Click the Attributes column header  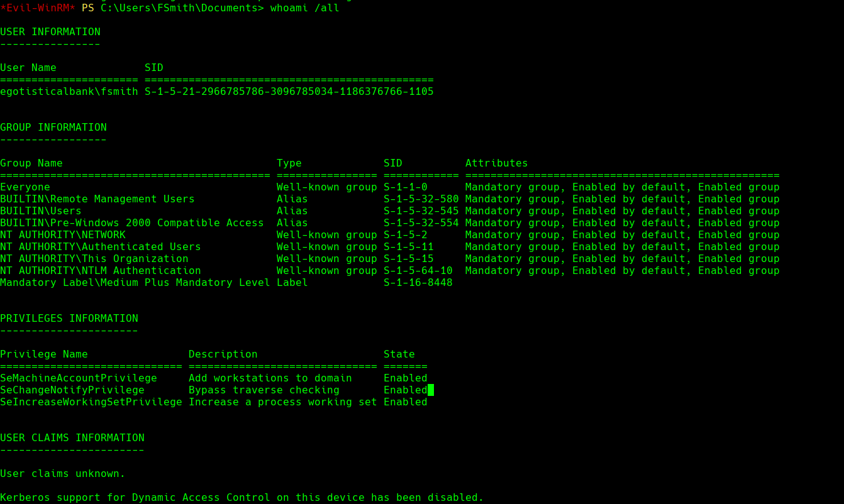point(497,163)
